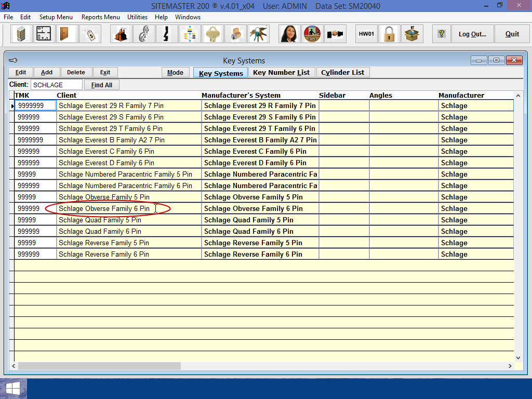Viewport: 532px width, 399px height.
Task: Open the Help menu
Action: (x=161, y=17)
